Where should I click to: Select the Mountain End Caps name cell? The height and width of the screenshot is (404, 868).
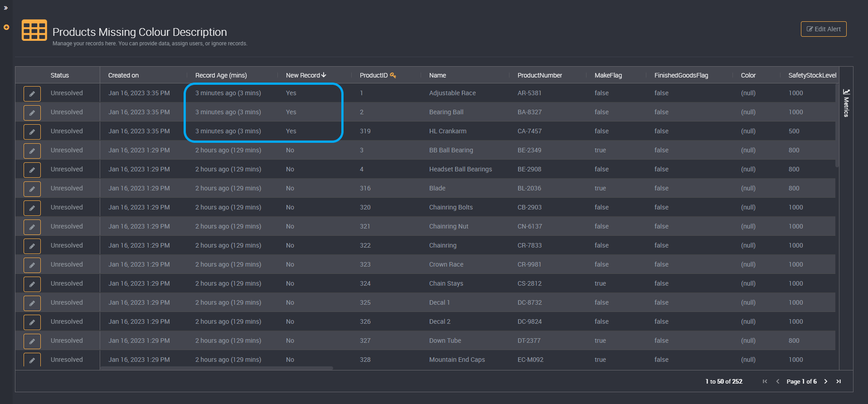coord(457,360)
